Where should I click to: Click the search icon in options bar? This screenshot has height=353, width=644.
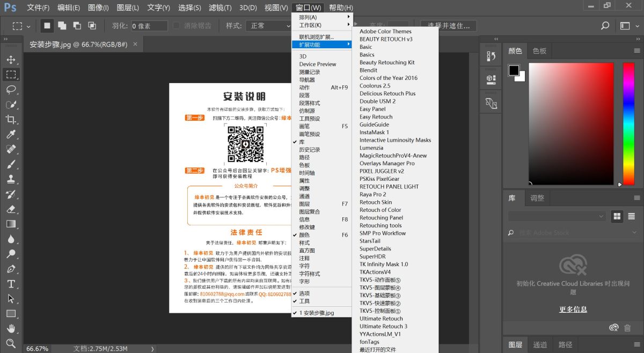[605, 26]
